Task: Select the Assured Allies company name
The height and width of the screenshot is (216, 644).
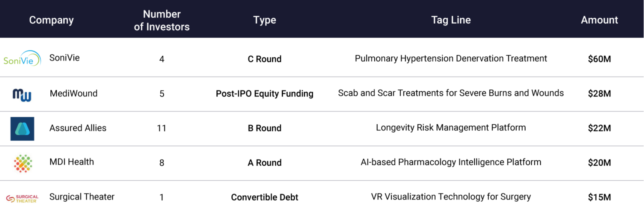Action: click(x=78, y=128)
